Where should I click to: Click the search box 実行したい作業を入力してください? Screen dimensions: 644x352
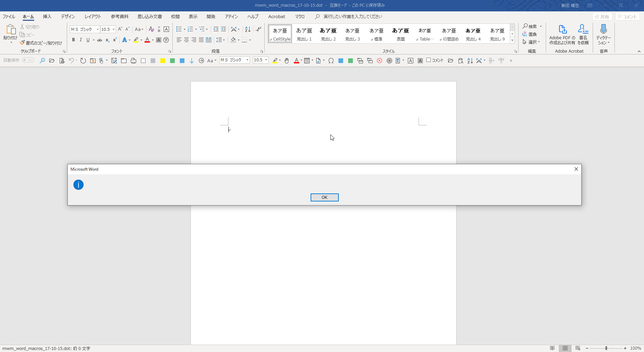coord(353,16)
